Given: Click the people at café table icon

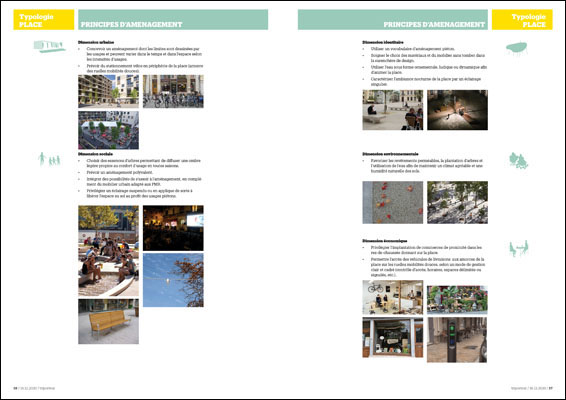Looking at the screenshot, I should 519,248.
